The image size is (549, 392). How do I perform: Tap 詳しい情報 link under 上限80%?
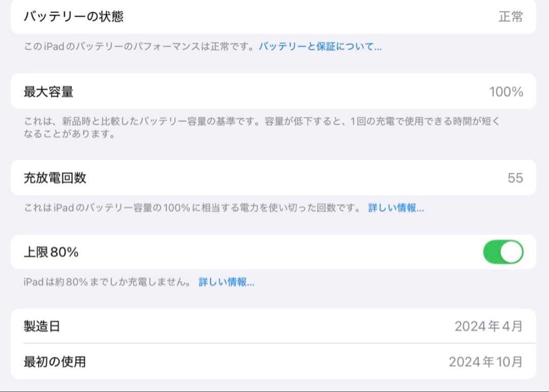tap(226, 282)
